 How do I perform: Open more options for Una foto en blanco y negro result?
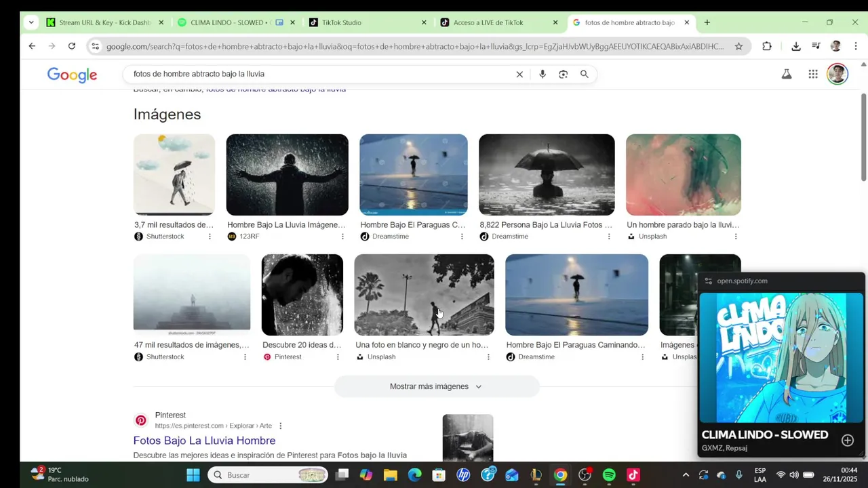tap(488, 357)
